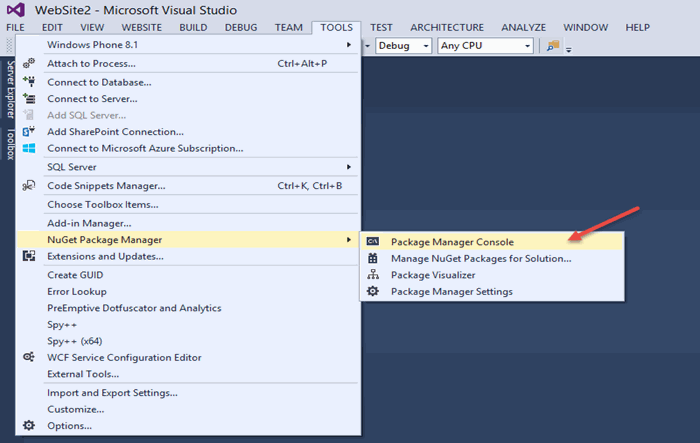Open the toolbar overflow options arrow
Viewport: 700px width, 443px height.
569,50
